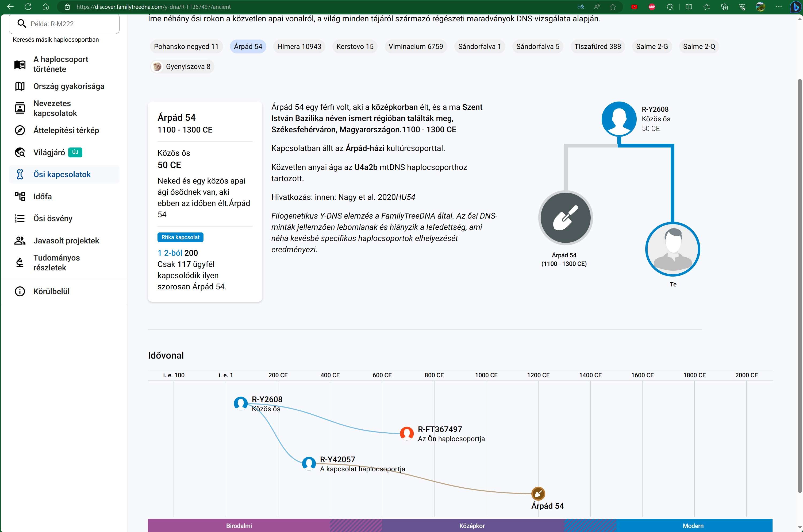This screenshot has height=532, width=803.
Task: Select the Salme 2-G chip
Action: (x=652, y=46)
